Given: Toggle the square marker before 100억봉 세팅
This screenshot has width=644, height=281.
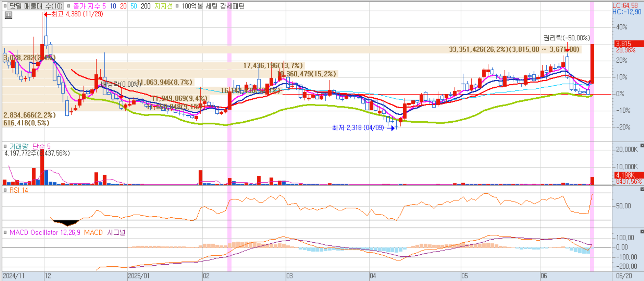Looking at the screenshot, I should (x=177, y=6).
